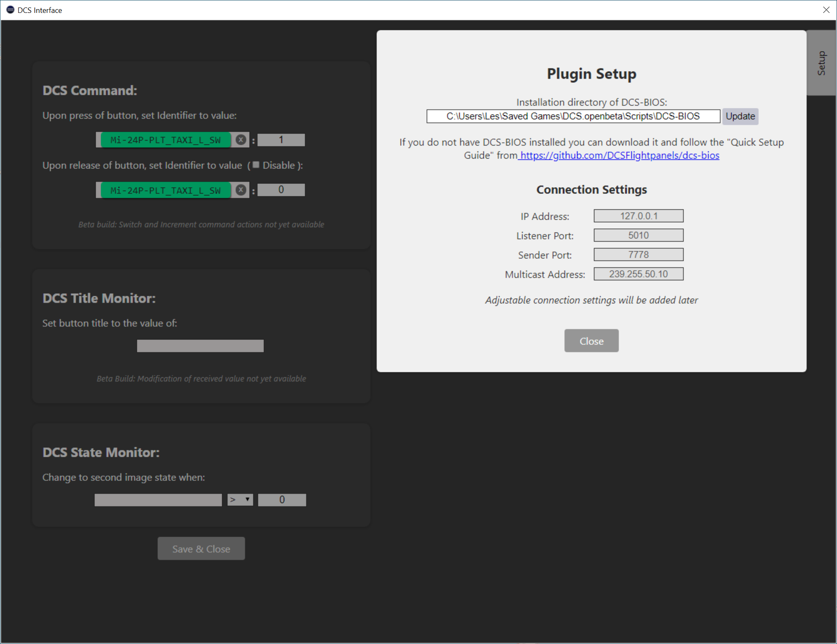The width and height of the screenshot is (837, 644).
Task: Click the 'Sender Port:' label
Action: [545, 255]
